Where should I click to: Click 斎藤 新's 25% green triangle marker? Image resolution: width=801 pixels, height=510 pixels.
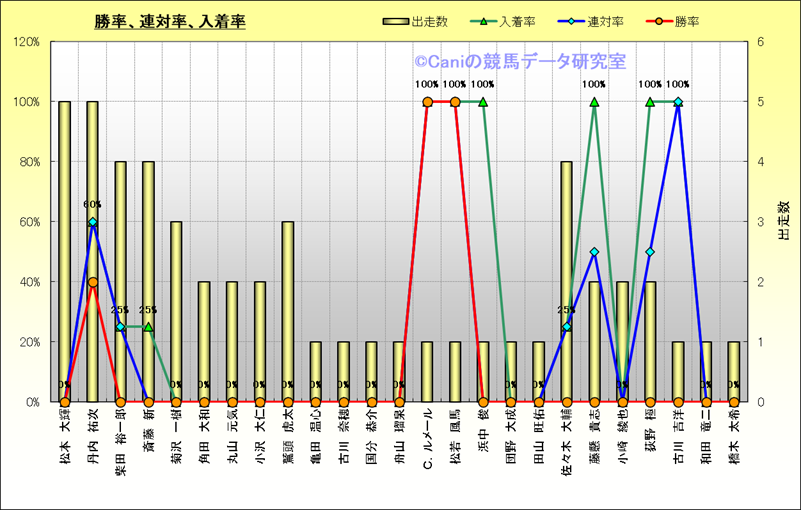[x=148, y=327]
